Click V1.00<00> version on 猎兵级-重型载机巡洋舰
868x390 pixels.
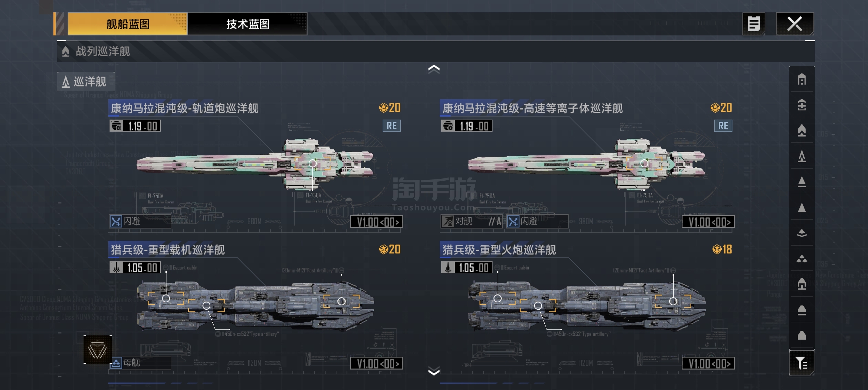[x=376, y=363]
